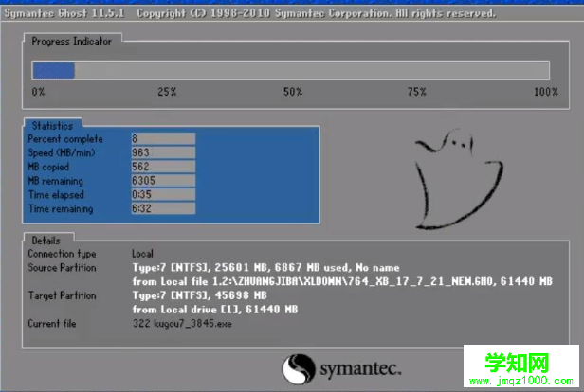Click the '100%' progress label
The height and width of the screenshot is (392, 584).
[546, 92]
